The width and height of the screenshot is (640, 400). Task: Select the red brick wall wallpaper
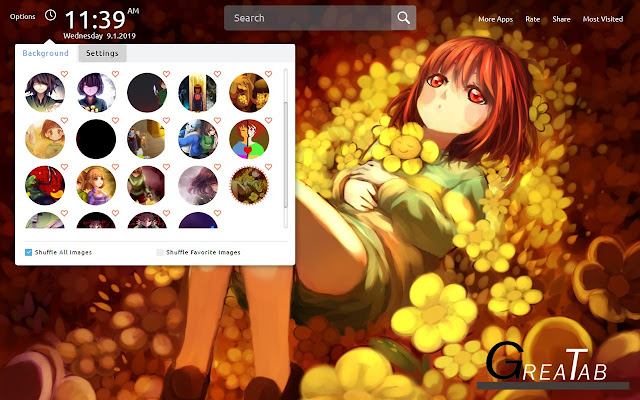tap(45, 185)
